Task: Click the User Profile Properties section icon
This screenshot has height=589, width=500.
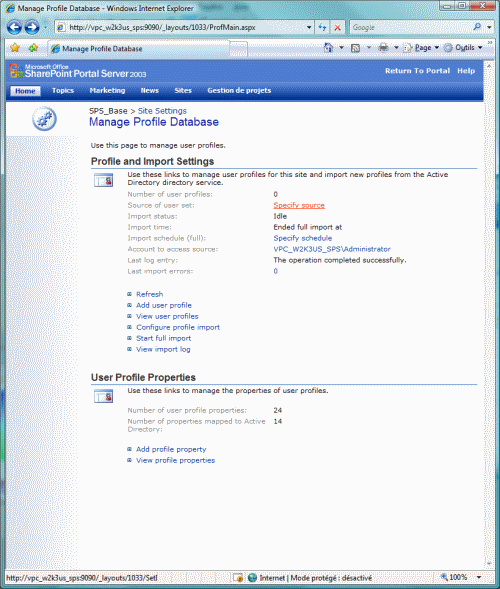Action: [x=103, y=396]
